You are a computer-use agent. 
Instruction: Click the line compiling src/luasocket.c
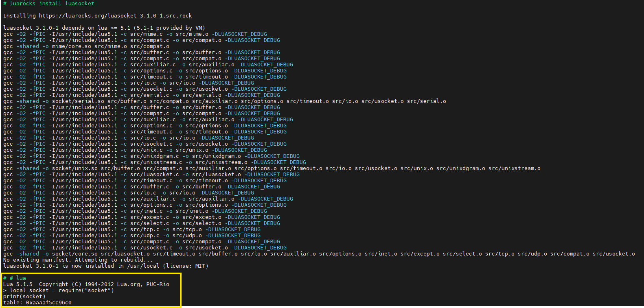click(x=151, y=175)
